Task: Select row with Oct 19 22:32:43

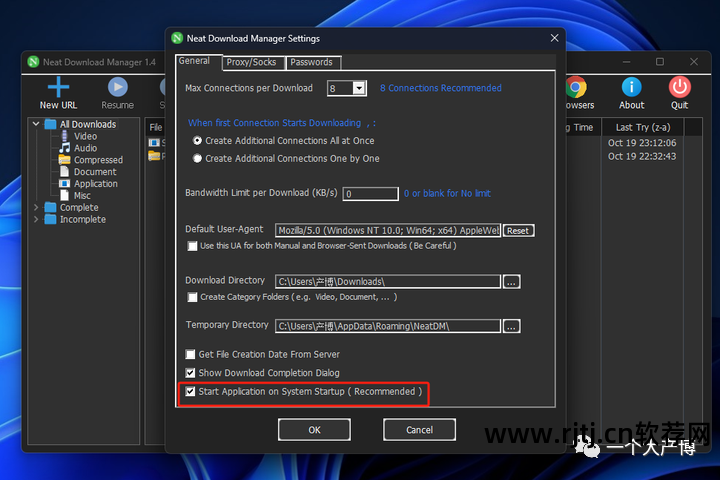Action: 642,156
